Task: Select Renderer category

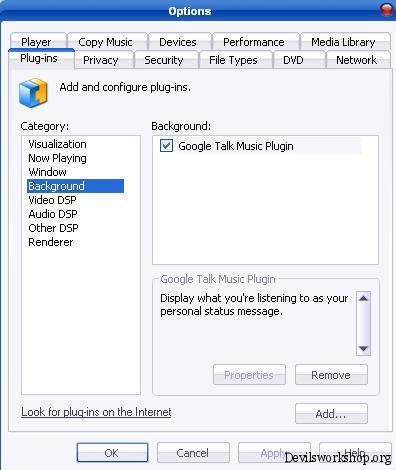Action: 51,242
